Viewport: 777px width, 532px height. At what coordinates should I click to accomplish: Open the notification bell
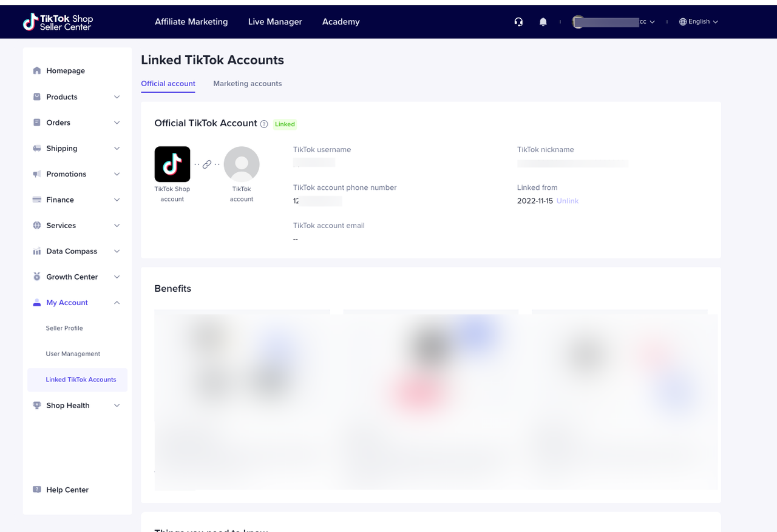pyautogui.click(x=543, y=21)
